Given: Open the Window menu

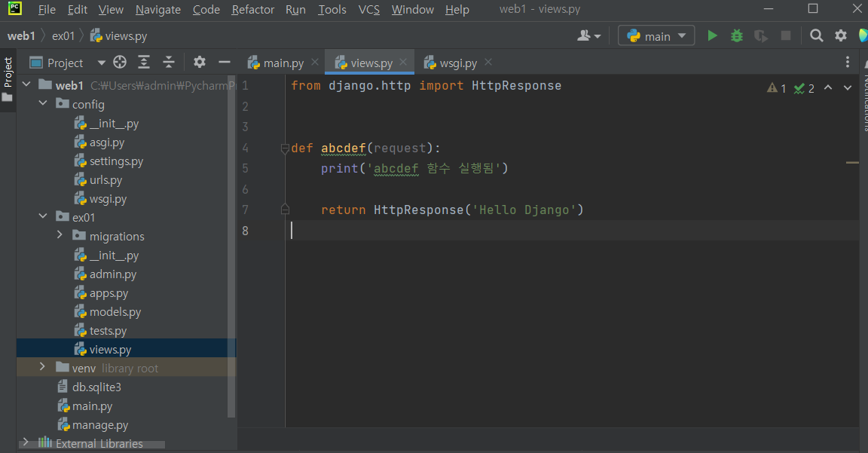Looking at the screenshot, I should click(x=412, y=9).
